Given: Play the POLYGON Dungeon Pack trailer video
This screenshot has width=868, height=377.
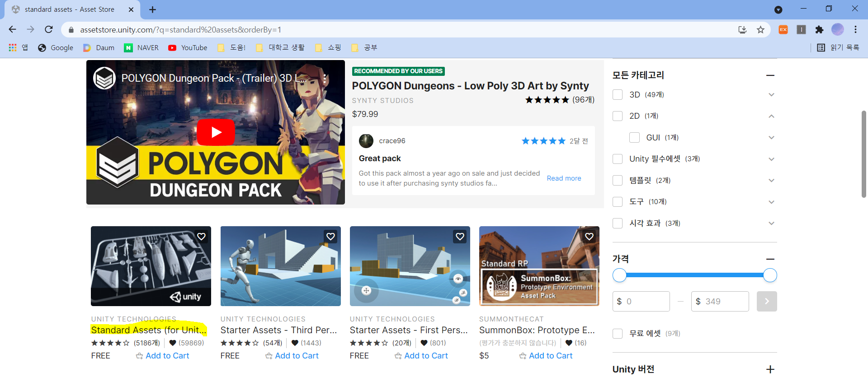Looking at the screenshot, I should (216, 132).
